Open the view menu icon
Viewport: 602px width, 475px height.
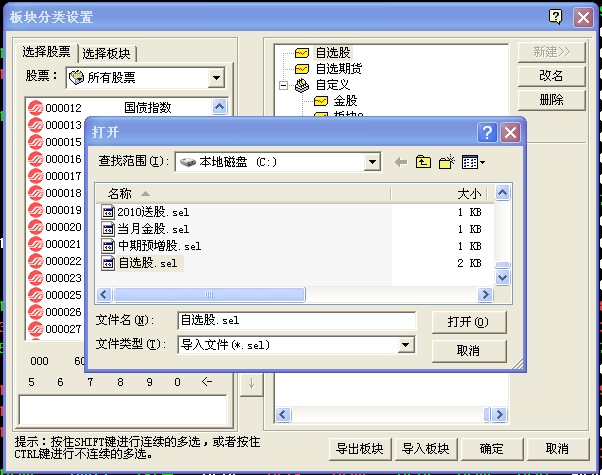click(473, 162)
